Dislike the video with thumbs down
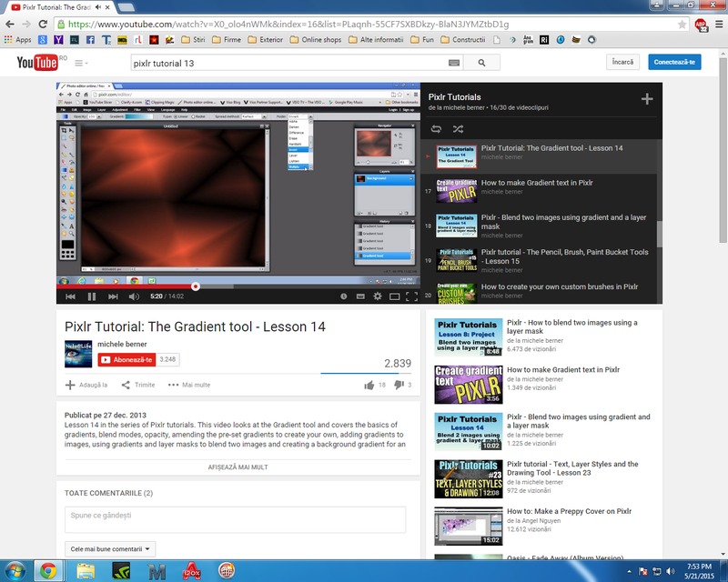This screenshot has width=728, height=582. 399,385
